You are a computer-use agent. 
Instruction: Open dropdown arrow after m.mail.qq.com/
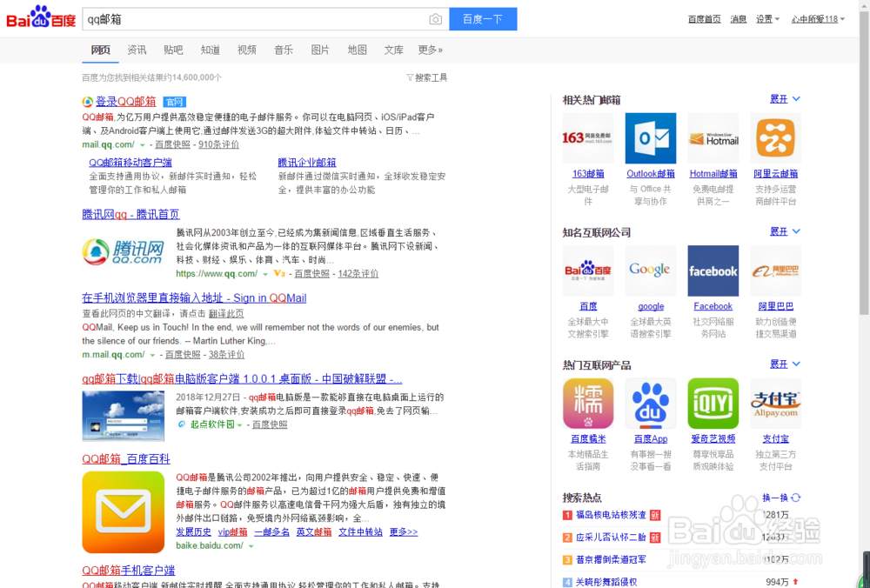tap(152, 355)
